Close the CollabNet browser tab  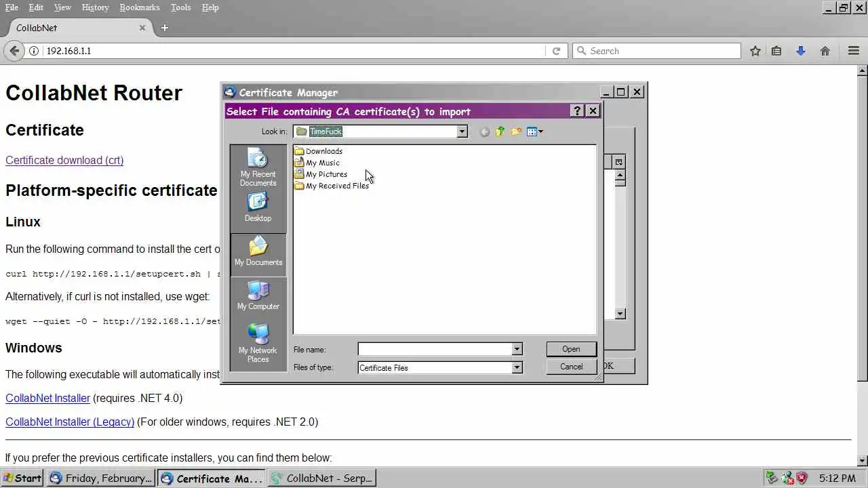[x=142, y=28]
